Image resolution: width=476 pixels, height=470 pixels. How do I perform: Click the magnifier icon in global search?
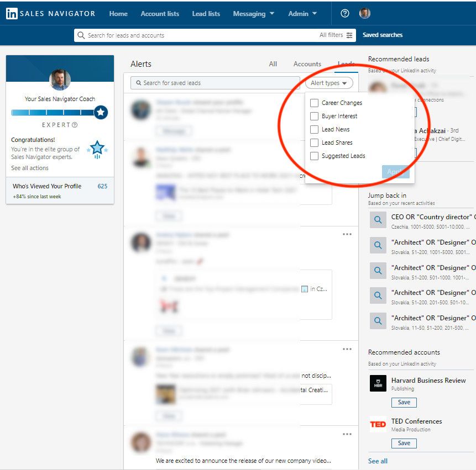81,35
